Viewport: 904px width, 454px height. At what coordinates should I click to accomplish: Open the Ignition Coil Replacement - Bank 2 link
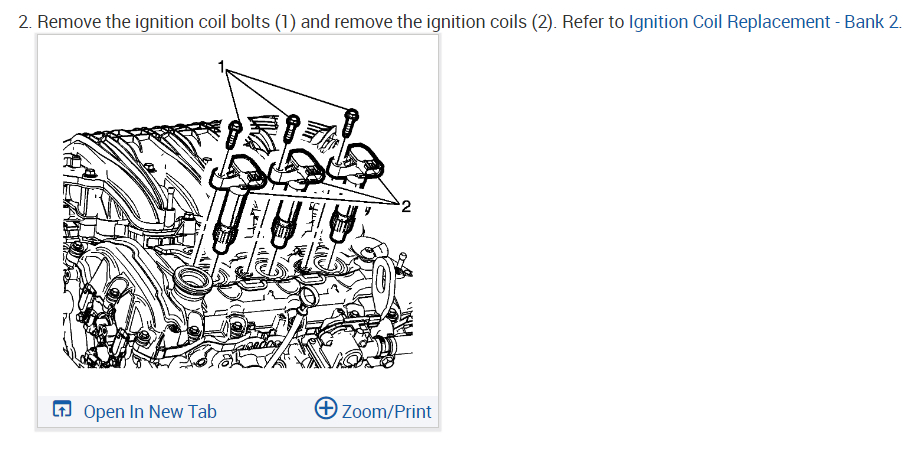[764, 22]
